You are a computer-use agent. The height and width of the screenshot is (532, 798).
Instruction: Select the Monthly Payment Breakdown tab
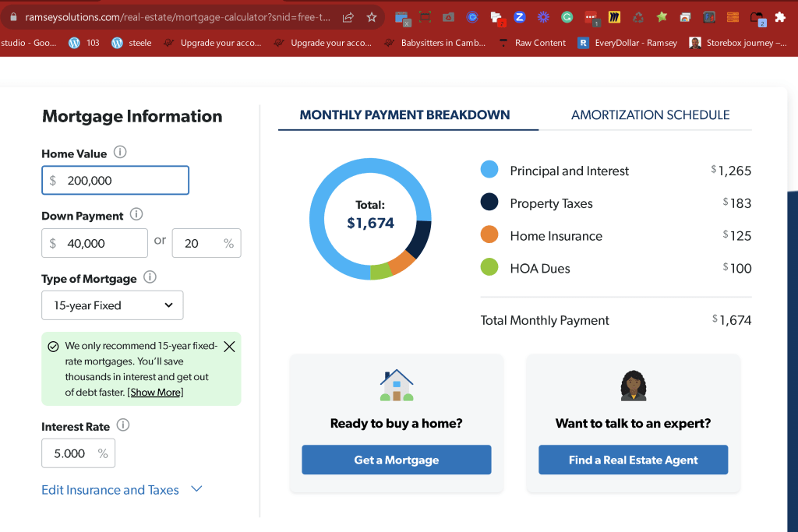[x=404, y=115]
